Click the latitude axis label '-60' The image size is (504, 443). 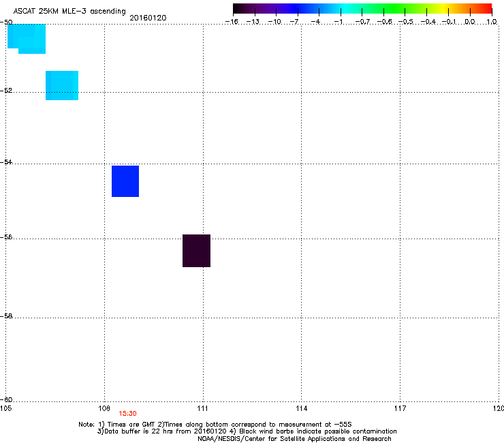tap(6, 399)
